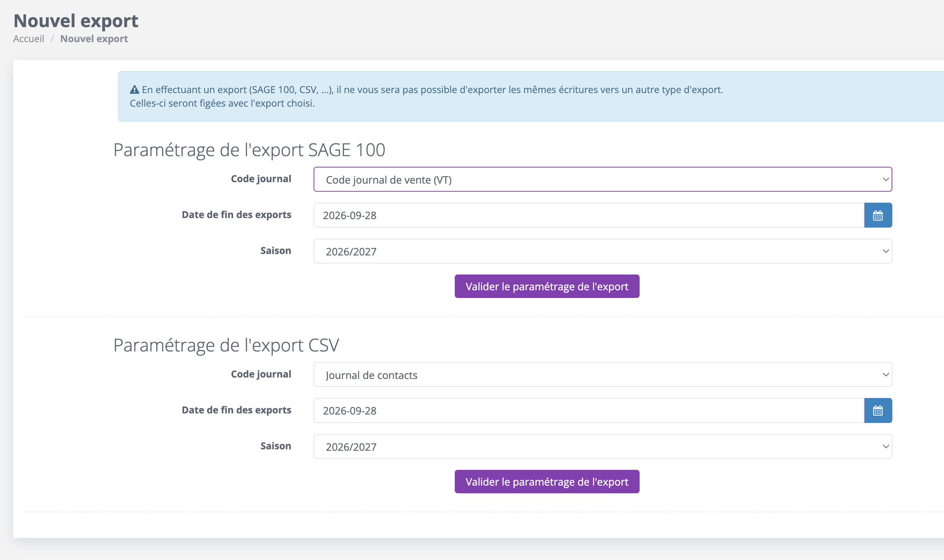Expand the SAGE 100 Code journal dropdown
The image size is (944, 560).
click(x=603, y=179)
